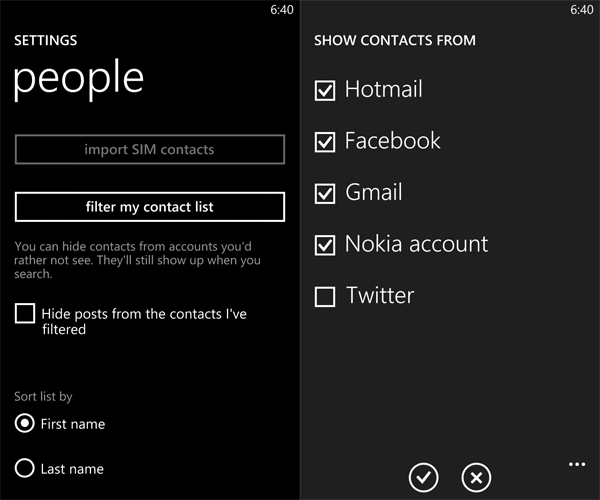Uncheck the Gmail contacts checkbox
Viewport: 600px width, 500px height.
point(325,193)
